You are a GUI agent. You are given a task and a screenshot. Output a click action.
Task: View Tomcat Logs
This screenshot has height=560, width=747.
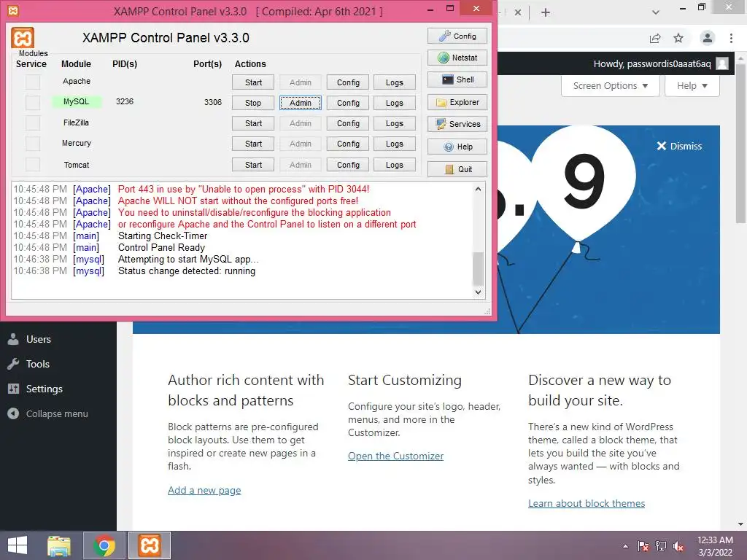pyautogui.click(x=395, y=165)
